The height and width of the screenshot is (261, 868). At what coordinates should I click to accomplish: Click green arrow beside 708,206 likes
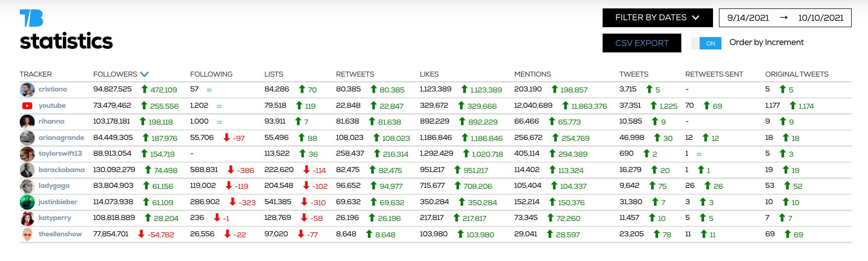click(x=458, y=185)
